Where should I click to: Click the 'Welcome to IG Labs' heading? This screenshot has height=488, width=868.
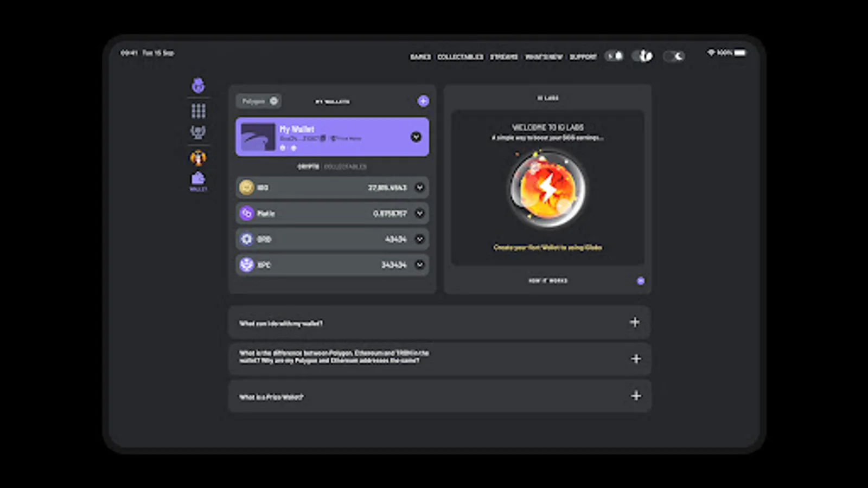coord(548,127)
